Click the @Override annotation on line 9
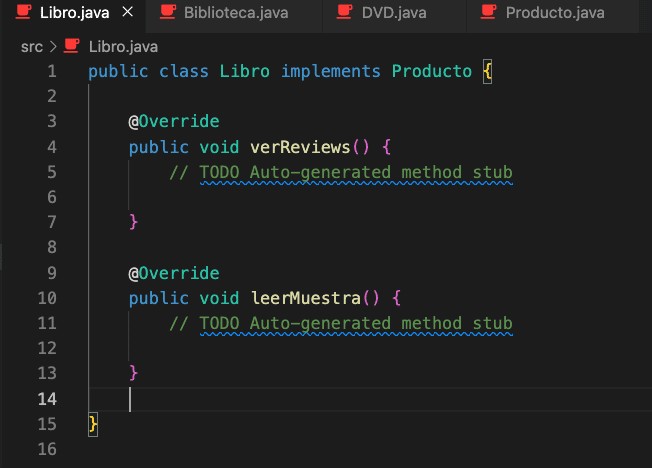This screenshot has width=652, height=468. coord(174,273)
